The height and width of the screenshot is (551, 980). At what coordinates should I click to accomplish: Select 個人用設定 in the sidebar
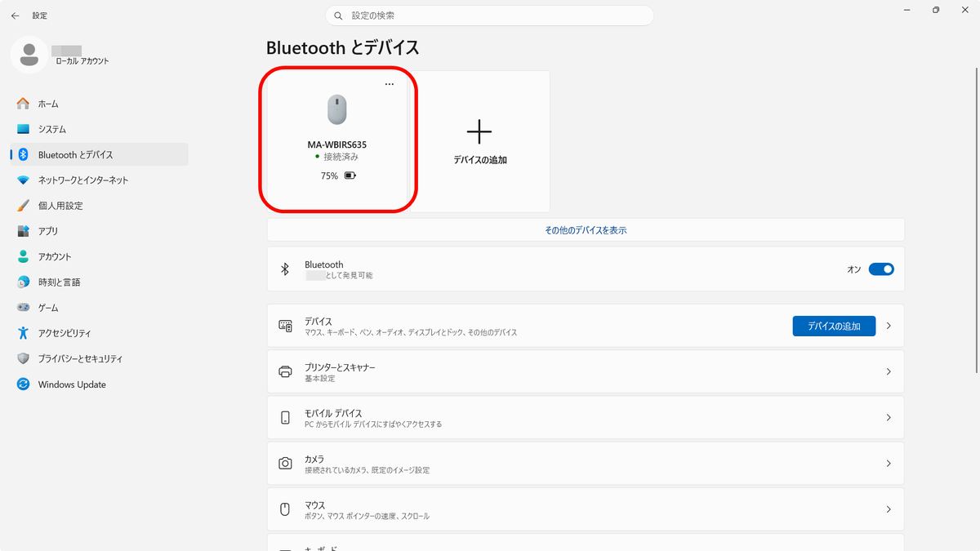click(x=99, y=206)
